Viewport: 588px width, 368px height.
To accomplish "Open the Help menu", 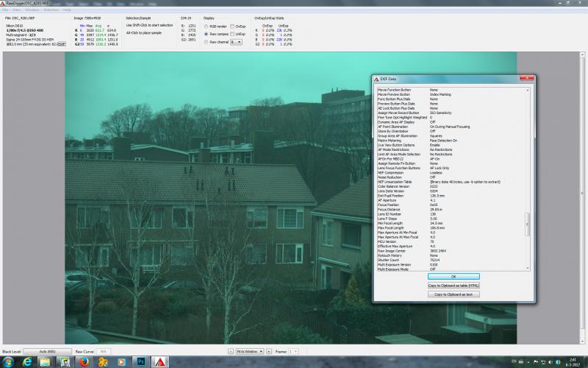I will pos(67,10).
